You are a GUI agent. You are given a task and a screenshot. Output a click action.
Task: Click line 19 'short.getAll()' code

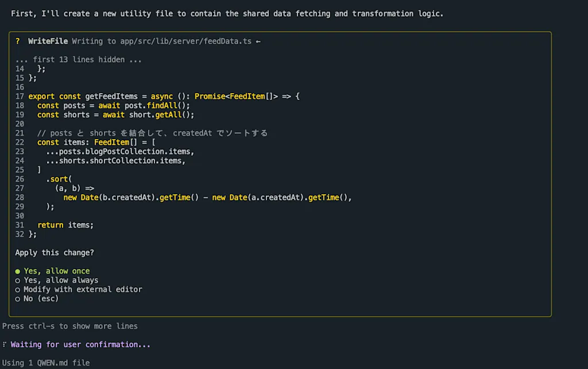(x=161, y=115)
